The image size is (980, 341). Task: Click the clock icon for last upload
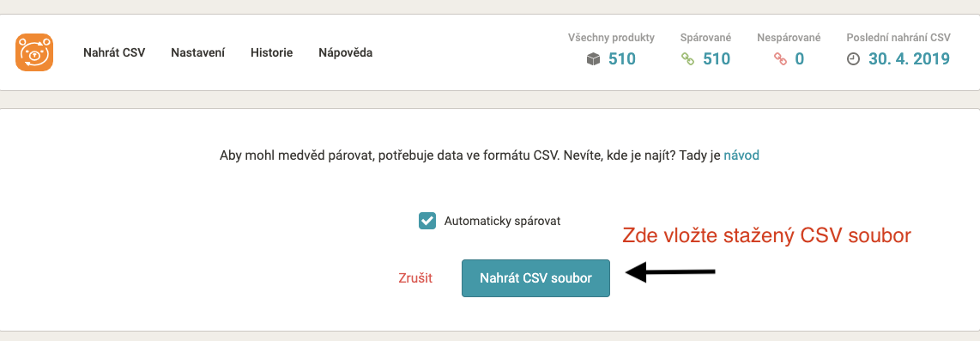[x=853, y=59]
